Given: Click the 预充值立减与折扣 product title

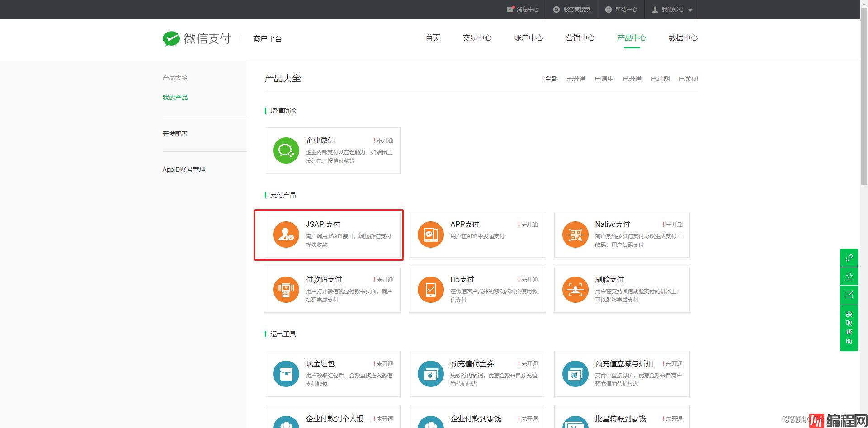Looking at the screenshot, I should [624, 363].
